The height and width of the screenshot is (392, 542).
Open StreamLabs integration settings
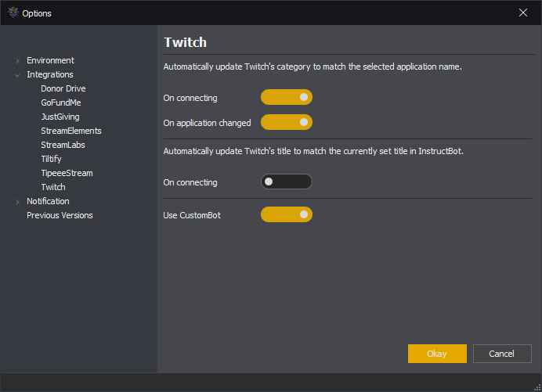click(63, 145)
